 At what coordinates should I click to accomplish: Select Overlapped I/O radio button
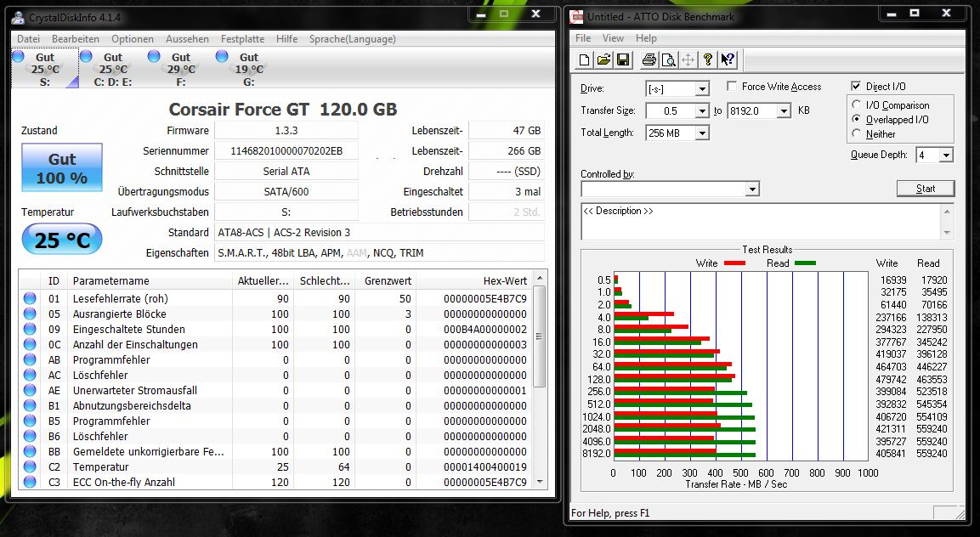pos(856,120)
